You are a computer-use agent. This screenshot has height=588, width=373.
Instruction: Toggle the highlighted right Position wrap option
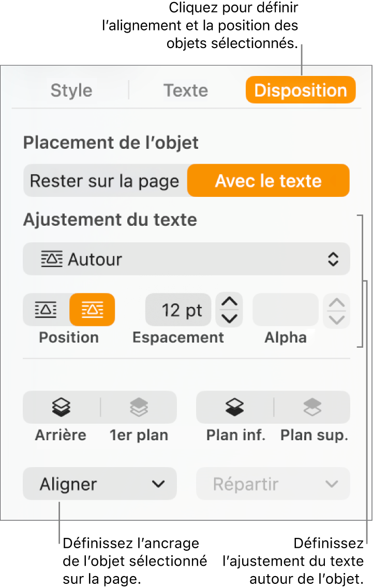point(92,310)
